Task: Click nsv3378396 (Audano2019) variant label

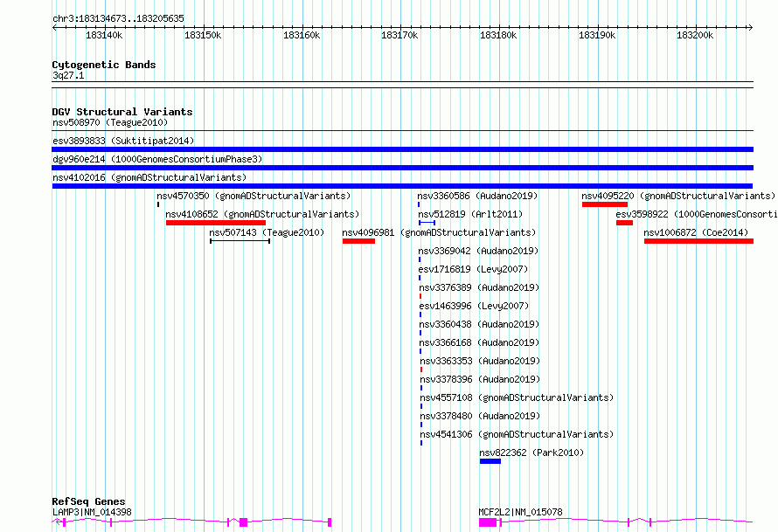Action: 480,379
